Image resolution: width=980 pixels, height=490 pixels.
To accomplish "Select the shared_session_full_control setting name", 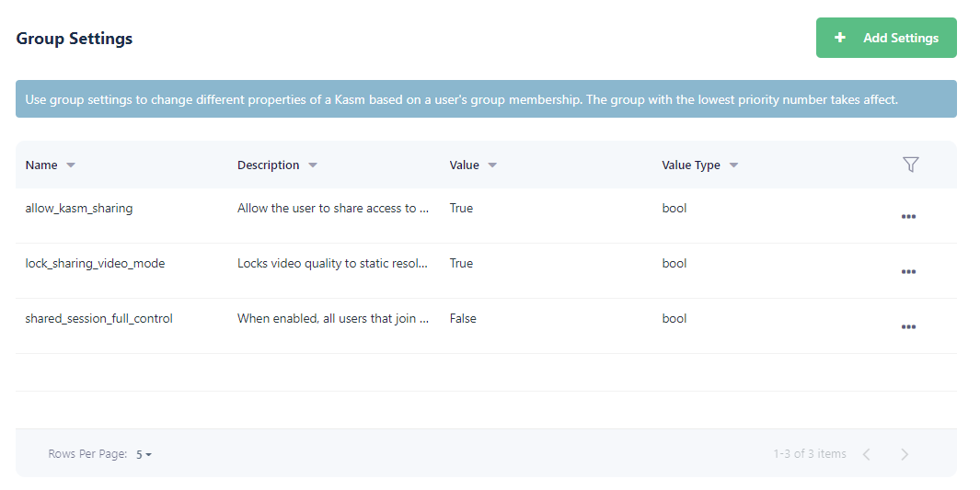I will point(98,319).
